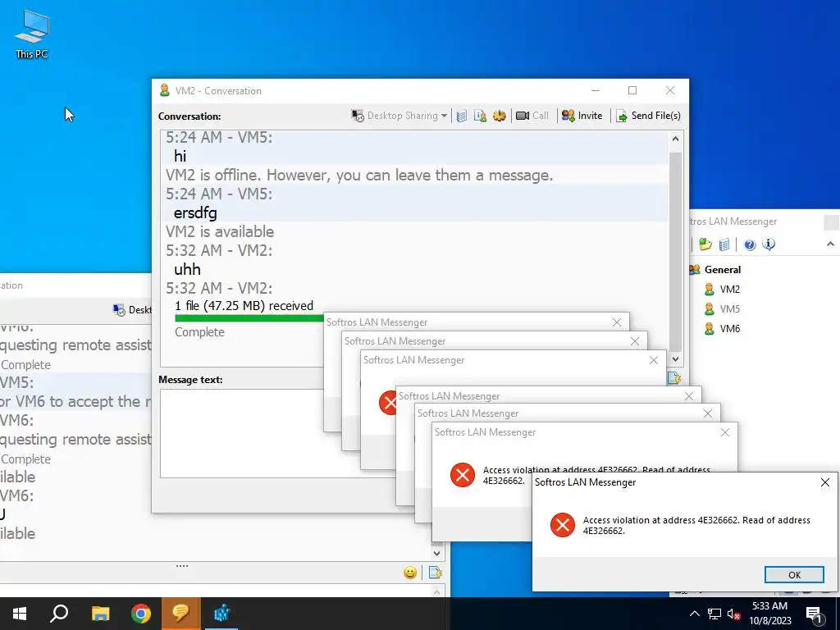Show hidden tray icons chevron
840x630 pixels.
click(x=694, y=614)
